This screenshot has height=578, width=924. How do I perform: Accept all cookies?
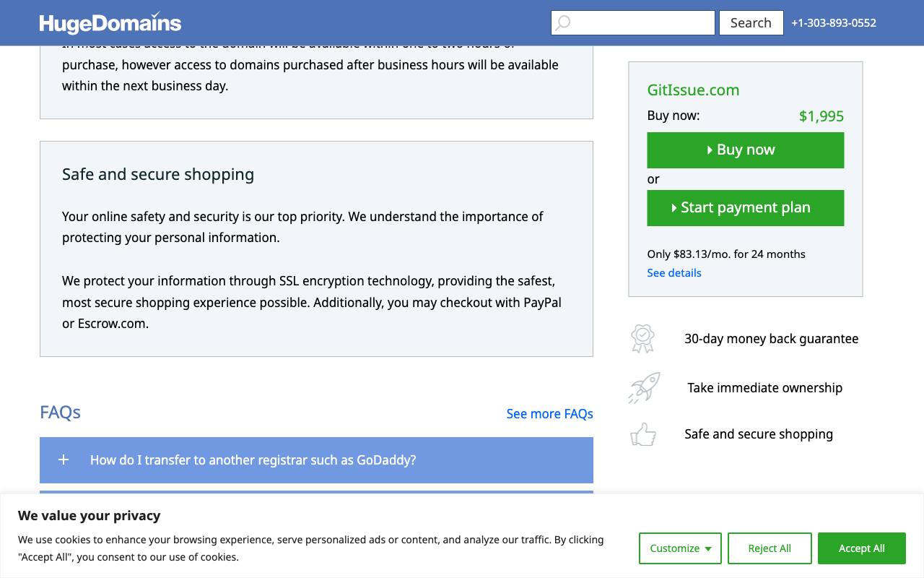(862, 548)
